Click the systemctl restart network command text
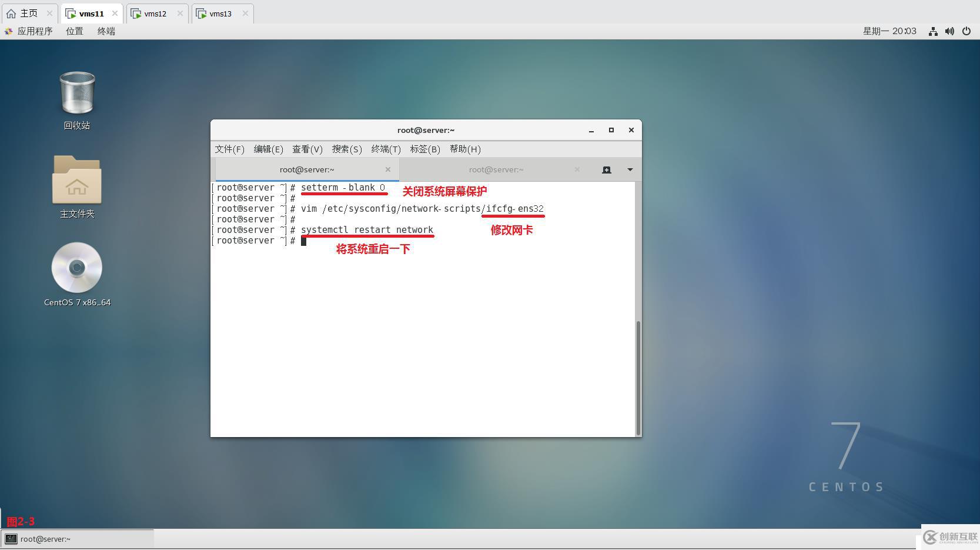Screen dimensions: 980x550 [x=367, y=230]
